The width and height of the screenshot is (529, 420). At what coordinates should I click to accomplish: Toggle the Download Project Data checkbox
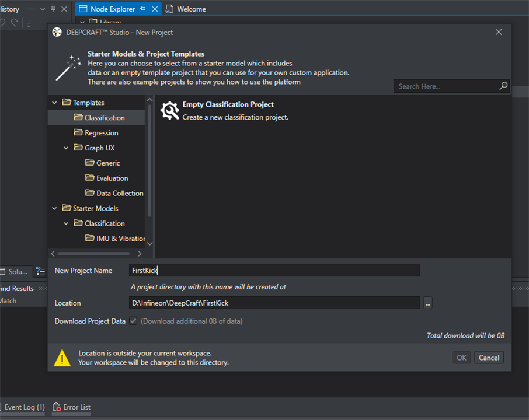pos(133,321)
